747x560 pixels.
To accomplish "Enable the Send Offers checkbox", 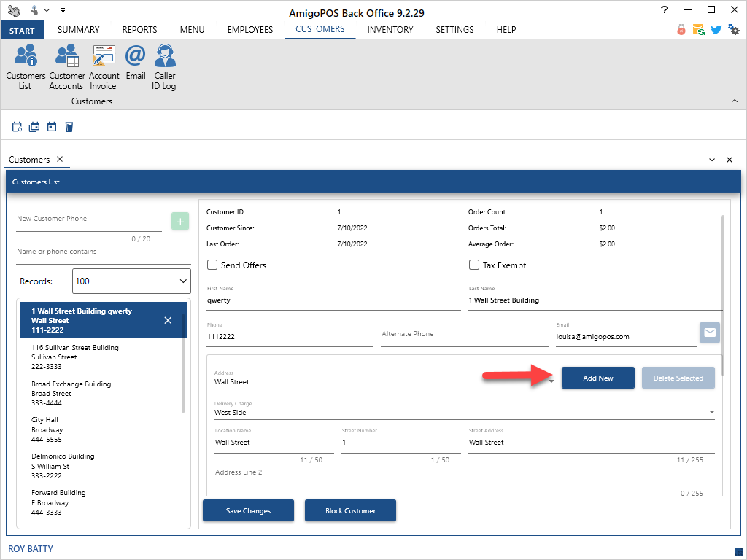I will [213, 265].
